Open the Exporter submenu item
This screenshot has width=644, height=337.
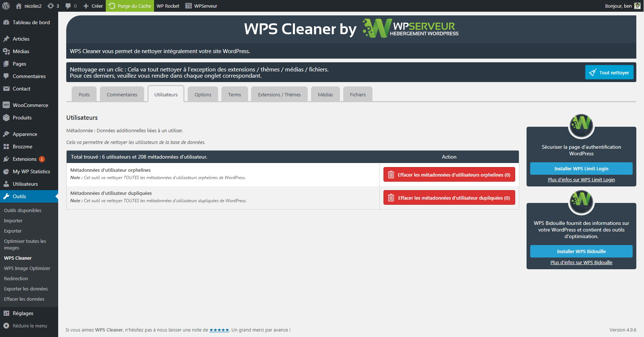(x=13, y=231)
